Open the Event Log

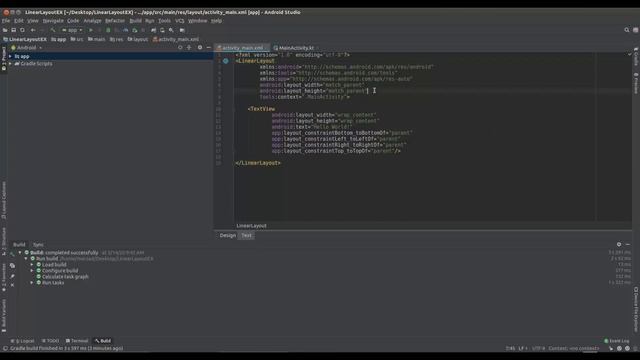coord(617,341)
